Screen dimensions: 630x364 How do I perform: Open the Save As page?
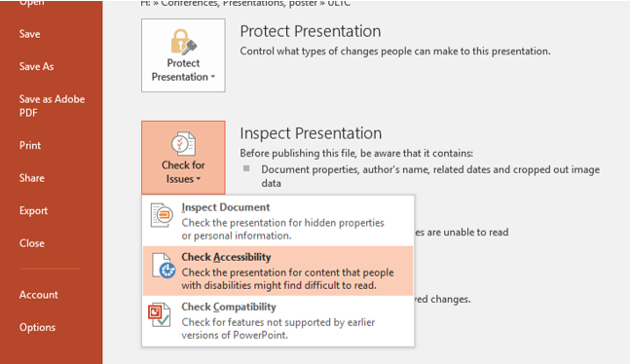[37, 67]
